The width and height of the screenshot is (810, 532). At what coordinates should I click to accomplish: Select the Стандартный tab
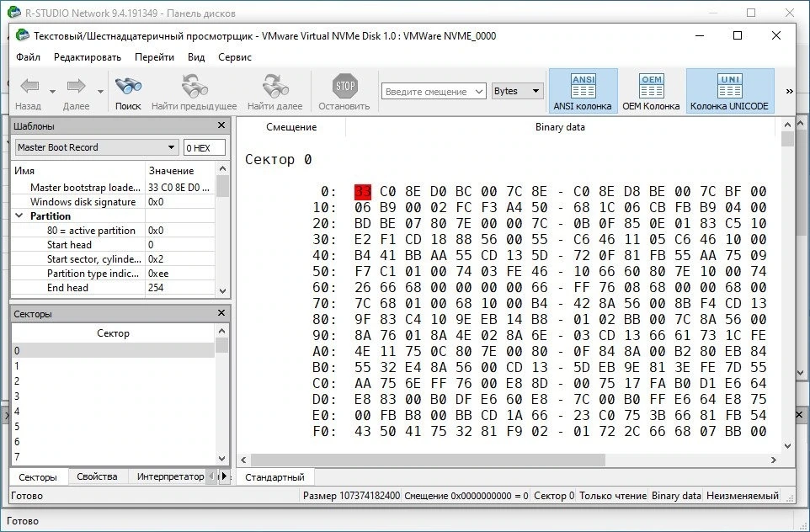click(x=274, y=477)
